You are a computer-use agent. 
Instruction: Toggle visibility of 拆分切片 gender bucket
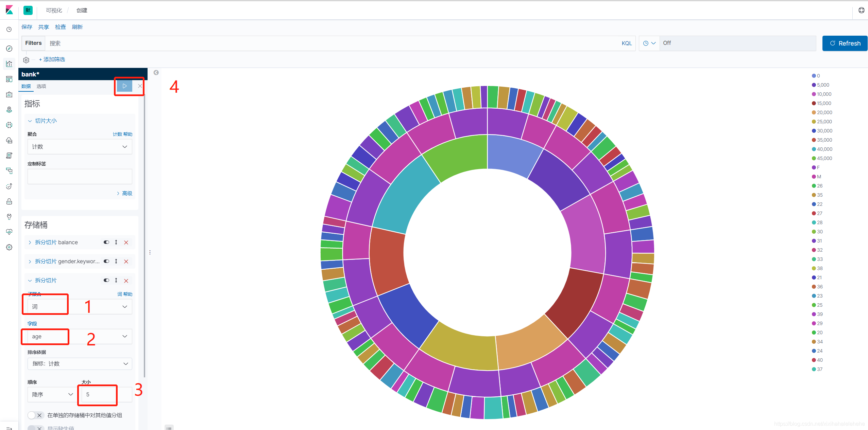coord(106,262)
